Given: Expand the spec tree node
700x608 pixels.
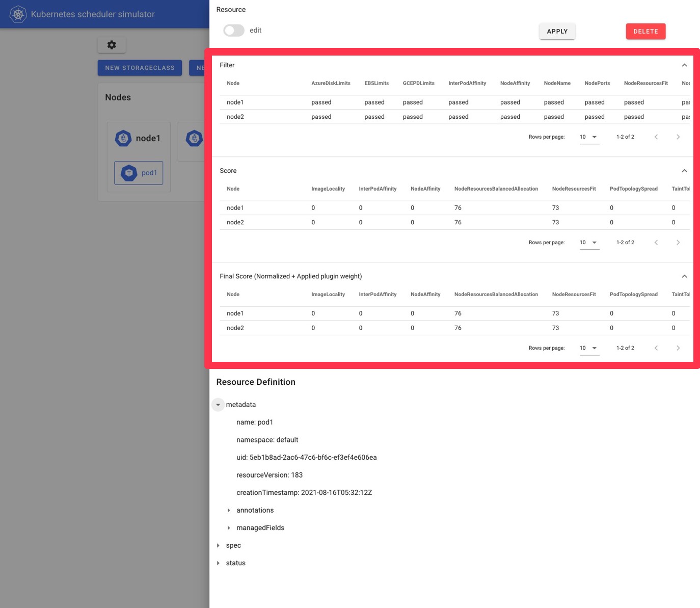Looking at the screenshot, I should coord(218,545).
